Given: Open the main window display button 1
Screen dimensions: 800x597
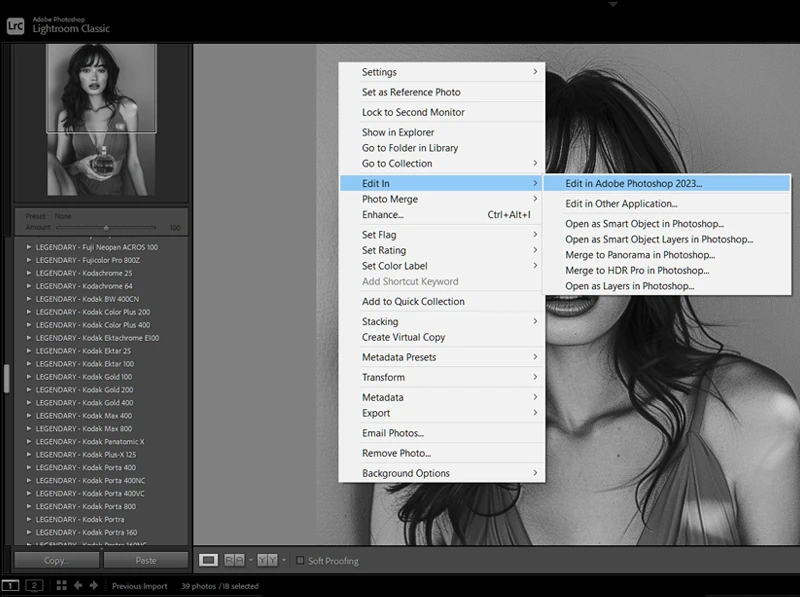Looking at the screenshot, I should (10, 585).
